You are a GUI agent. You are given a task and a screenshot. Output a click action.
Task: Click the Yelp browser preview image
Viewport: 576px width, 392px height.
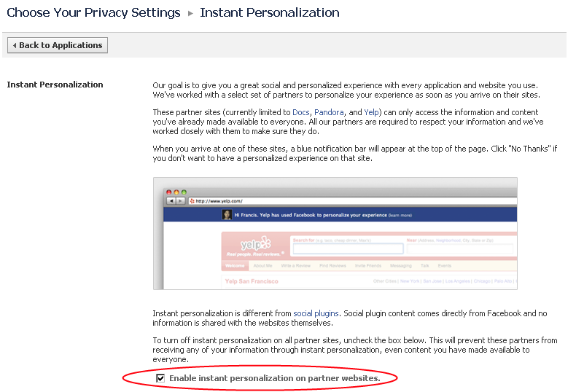pyautogui.click(x=335, y=233)
